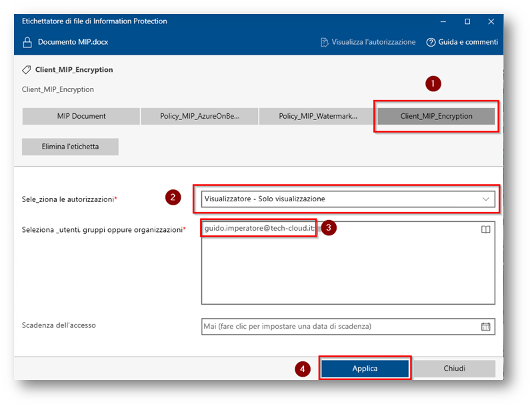This screenshot has height=408, width=532.
Task: Select the MIP Document label
Action: click(81, 116)
